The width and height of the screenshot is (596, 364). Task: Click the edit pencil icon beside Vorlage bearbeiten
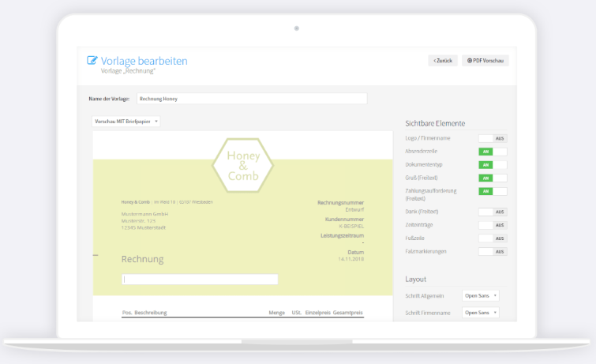point(92,60)
